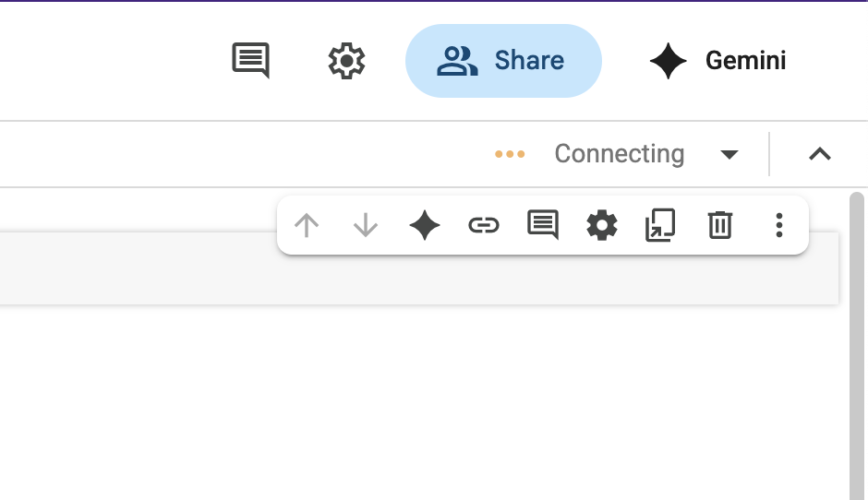Click the blank notebook area below the cell
The image size is (868, 500).
[416, 406]
